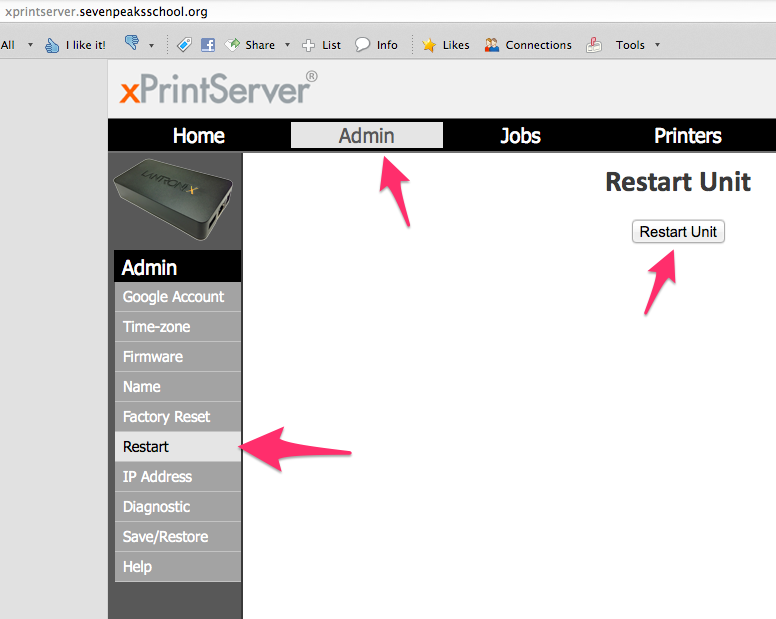Open Save/Restore in sidebar
The height and width of the screenshot is (619, 776).
[178, 537]
